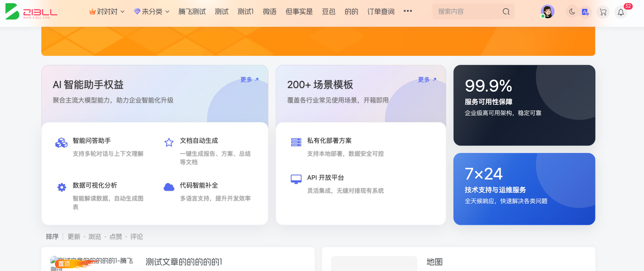Click the ZIBLL site logo
The image size is (644, 271).
[x=31, y=11]
